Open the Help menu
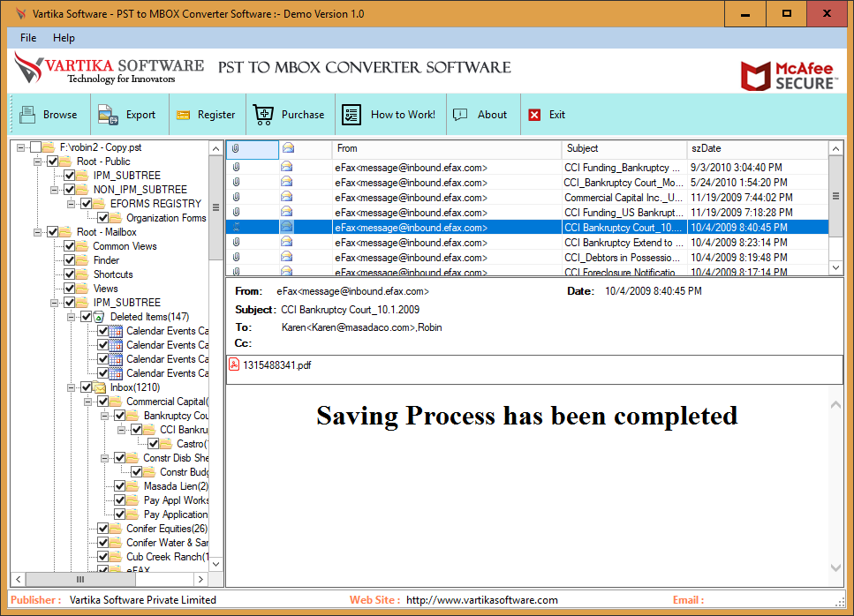The width and height of the screenshot is (854, 616). [64, 38]
